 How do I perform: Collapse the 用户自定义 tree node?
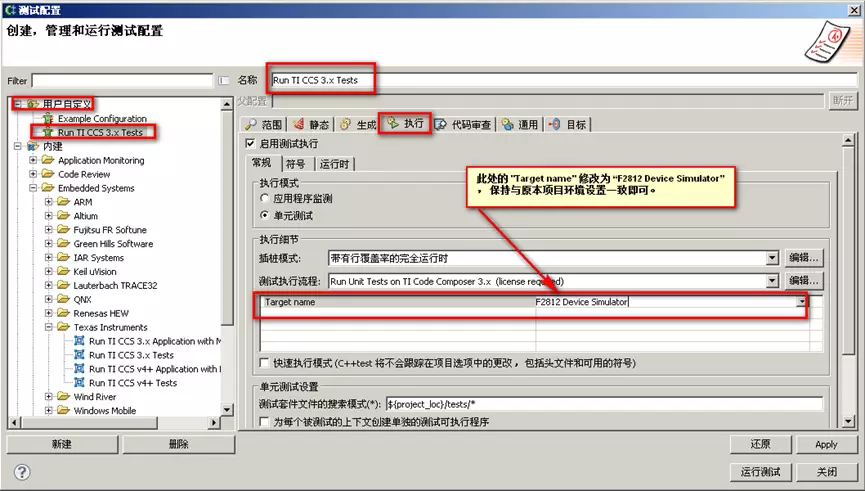click(x=18, y=104)
